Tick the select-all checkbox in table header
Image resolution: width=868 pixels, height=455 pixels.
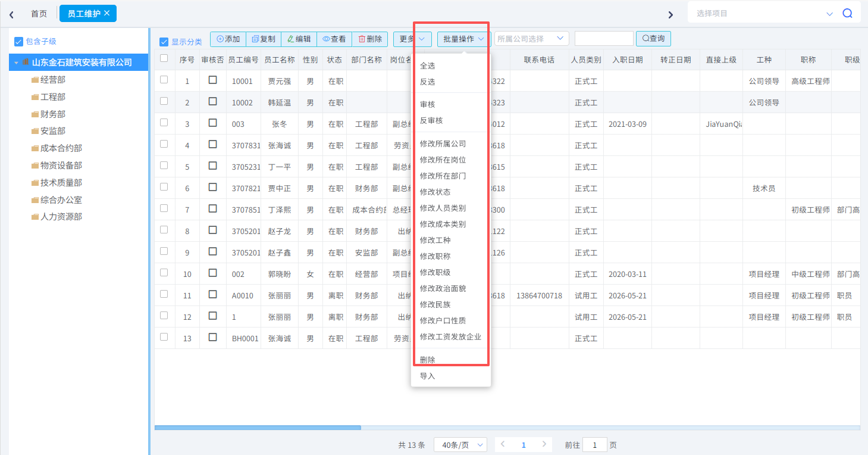pos(164,58)
